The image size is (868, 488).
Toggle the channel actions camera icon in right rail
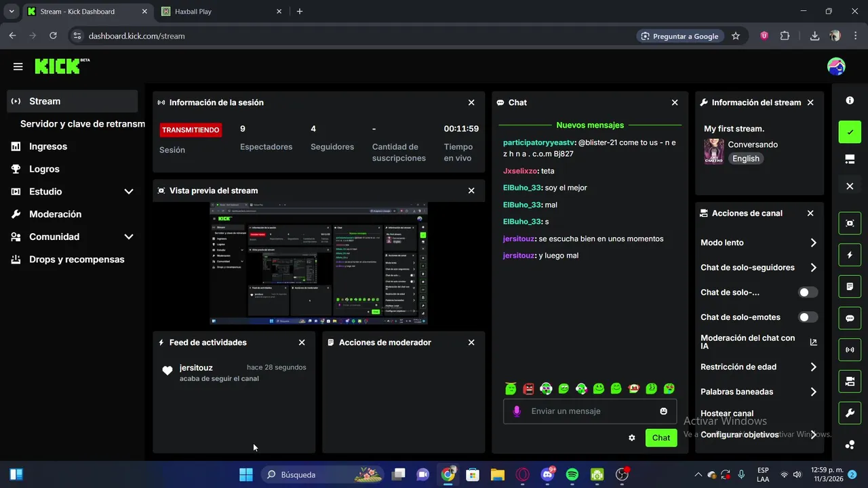[x=850, y=382]
